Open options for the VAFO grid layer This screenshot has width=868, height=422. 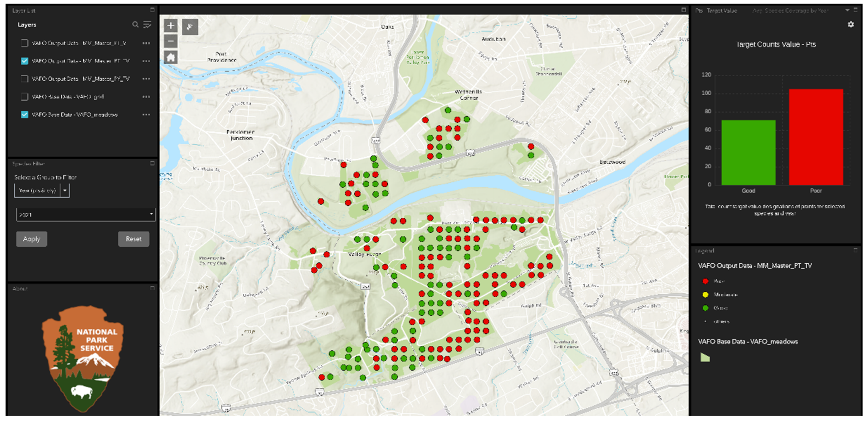pyautogui.click(x=146, y=97)
